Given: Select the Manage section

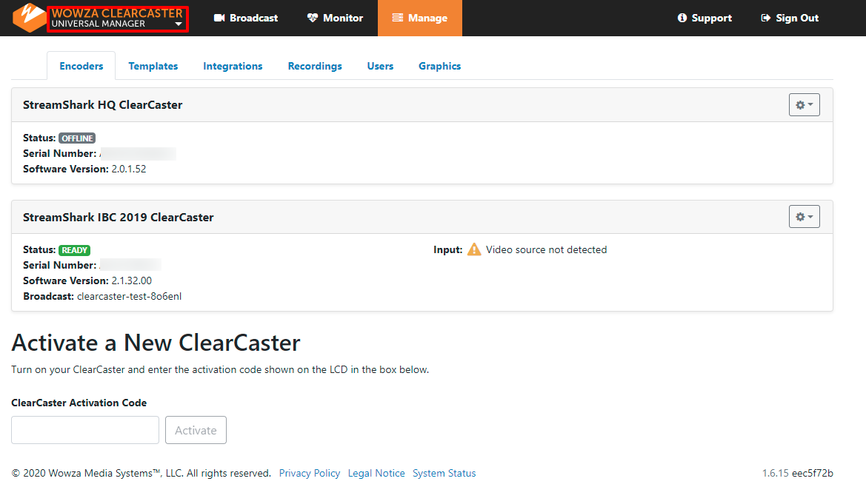Looking at the screenshot, I should [x=420, y=19].
